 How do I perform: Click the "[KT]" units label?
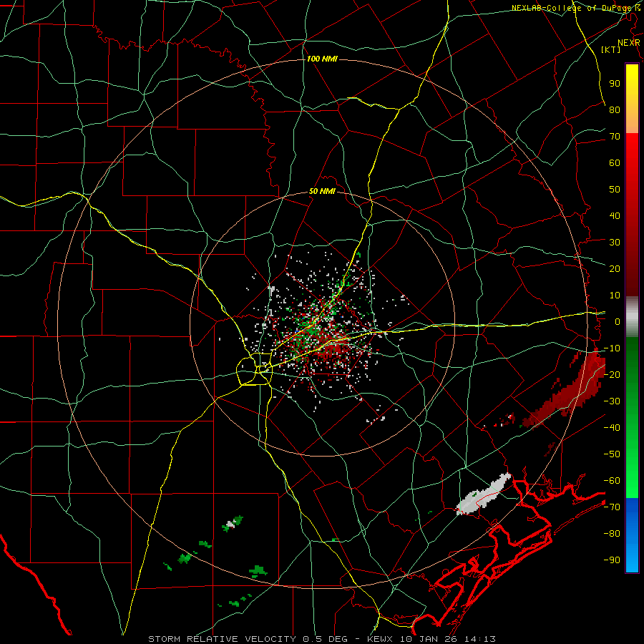[610, 49]
